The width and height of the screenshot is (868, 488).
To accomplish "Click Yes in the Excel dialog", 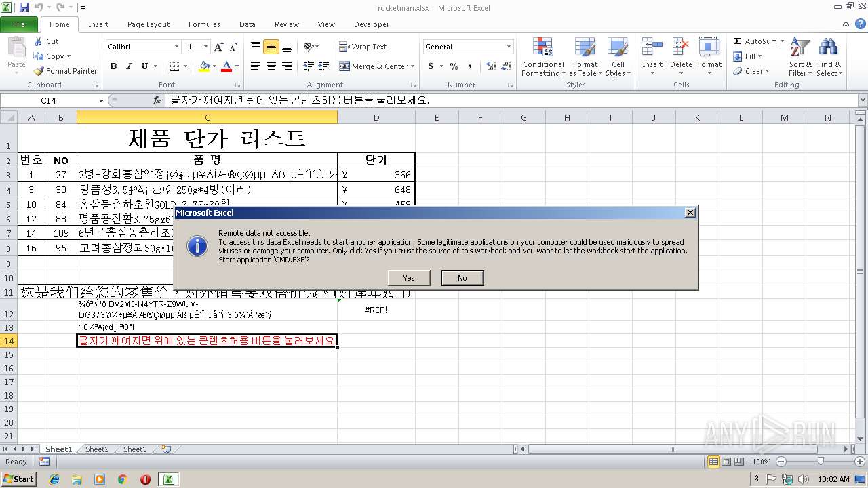I will click(409, 278).
